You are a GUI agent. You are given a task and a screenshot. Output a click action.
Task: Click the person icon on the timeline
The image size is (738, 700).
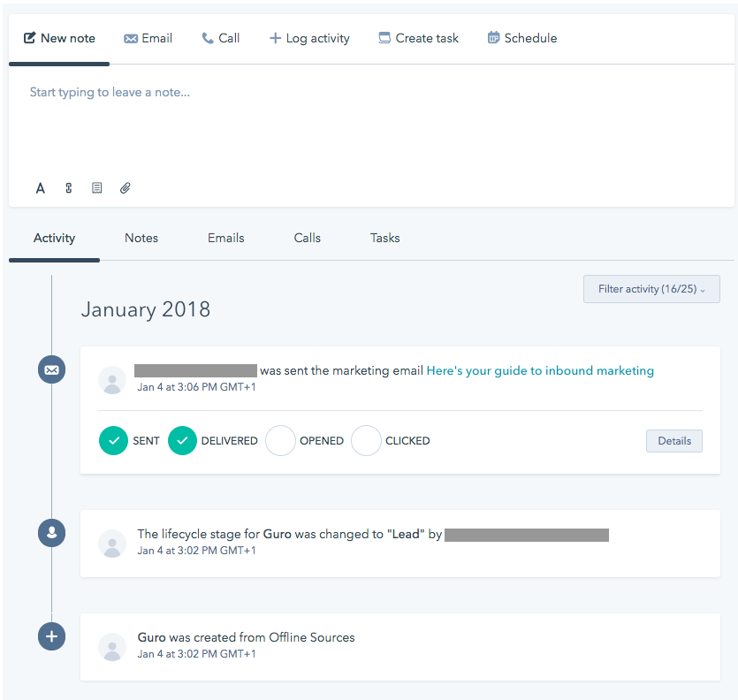pyautogui.click(x=51, y=533)
